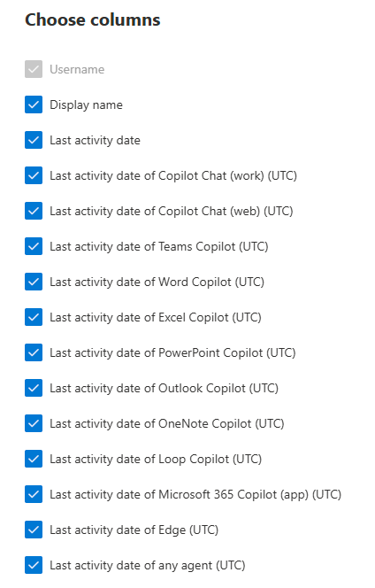
Task: Click the 'Choose columns' heading
Action: tap(93, 19)
